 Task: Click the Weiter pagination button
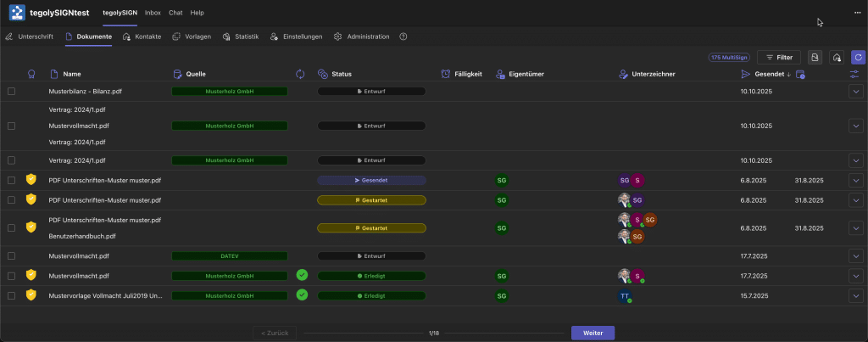593,333
